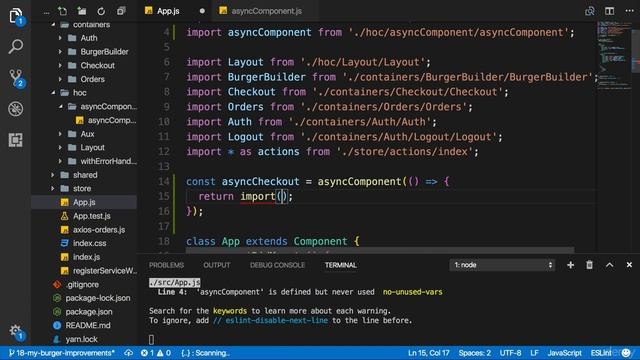Open the Debug view in activity bar

16,109
